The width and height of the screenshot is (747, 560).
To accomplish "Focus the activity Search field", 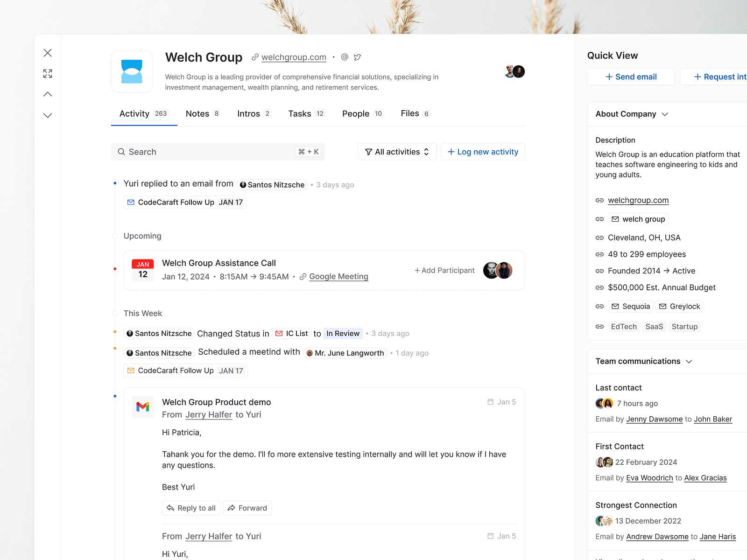I will tap(218, 152).
